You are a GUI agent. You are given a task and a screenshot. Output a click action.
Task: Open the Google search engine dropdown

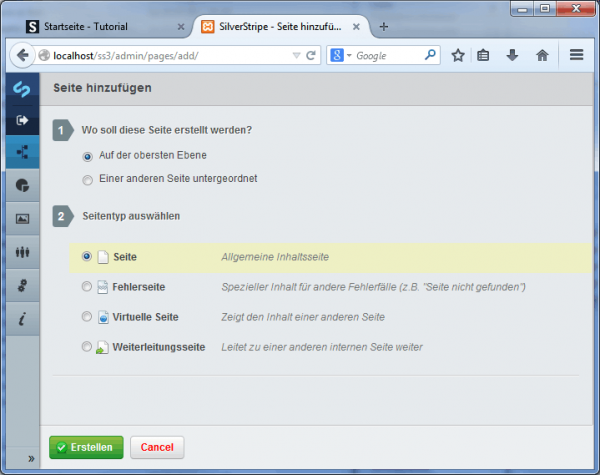(x=341, y=55)
